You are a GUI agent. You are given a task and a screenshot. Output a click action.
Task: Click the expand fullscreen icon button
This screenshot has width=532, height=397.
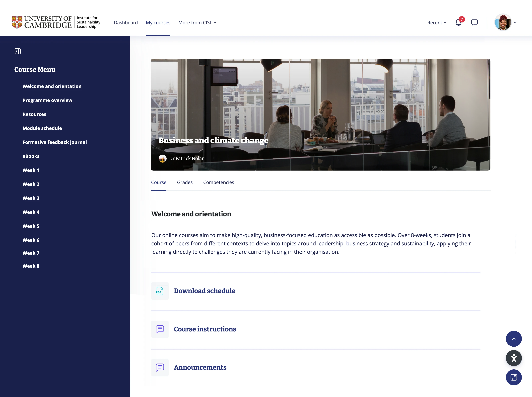(514, 377)
